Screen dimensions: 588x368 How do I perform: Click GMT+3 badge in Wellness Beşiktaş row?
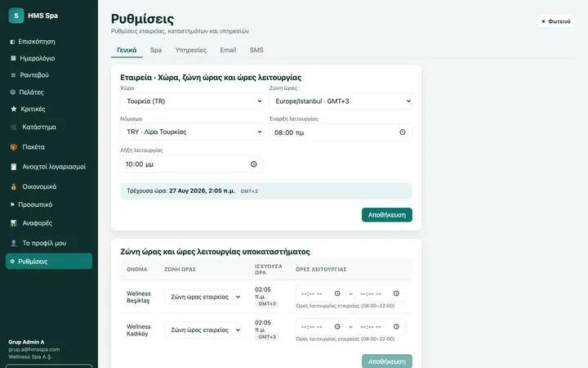tap(267, 303)
